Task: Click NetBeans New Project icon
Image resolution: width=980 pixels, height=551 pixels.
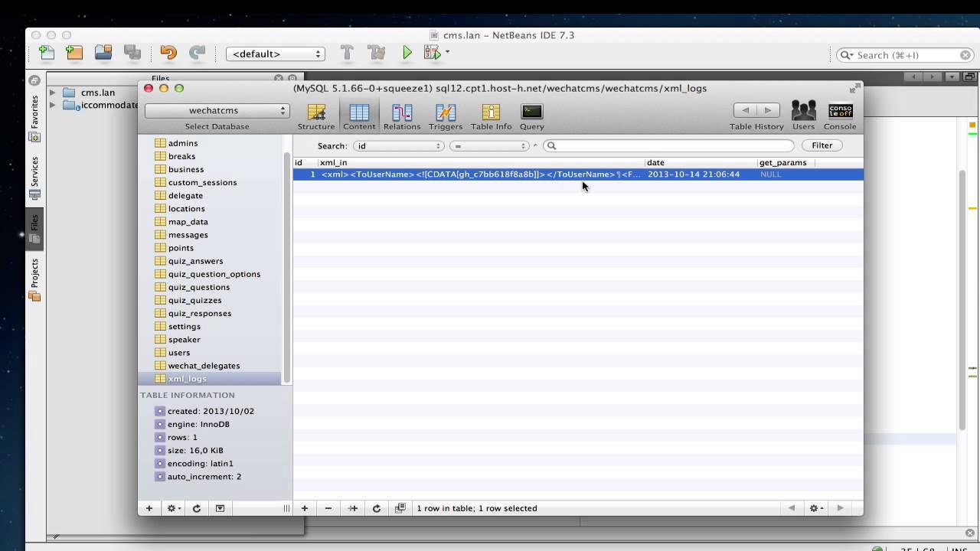Action: point(74,53)
